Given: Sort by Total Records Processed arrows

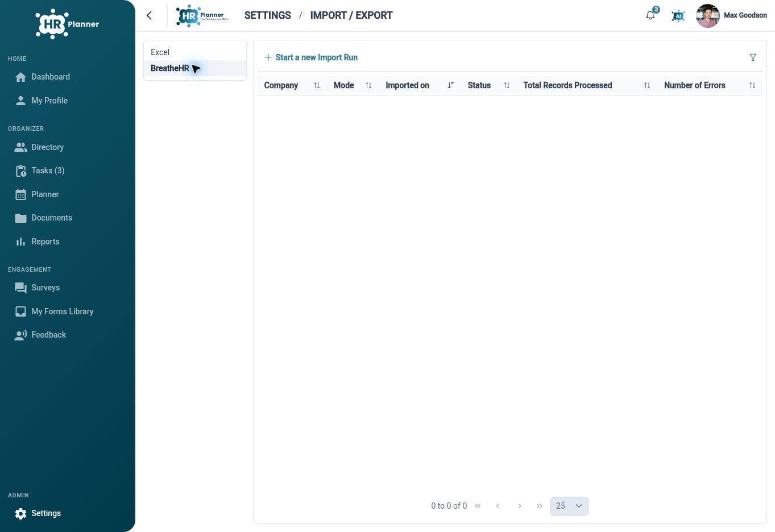Looking at the screenshot, I should pyautogui.click(x=647, y=85).
